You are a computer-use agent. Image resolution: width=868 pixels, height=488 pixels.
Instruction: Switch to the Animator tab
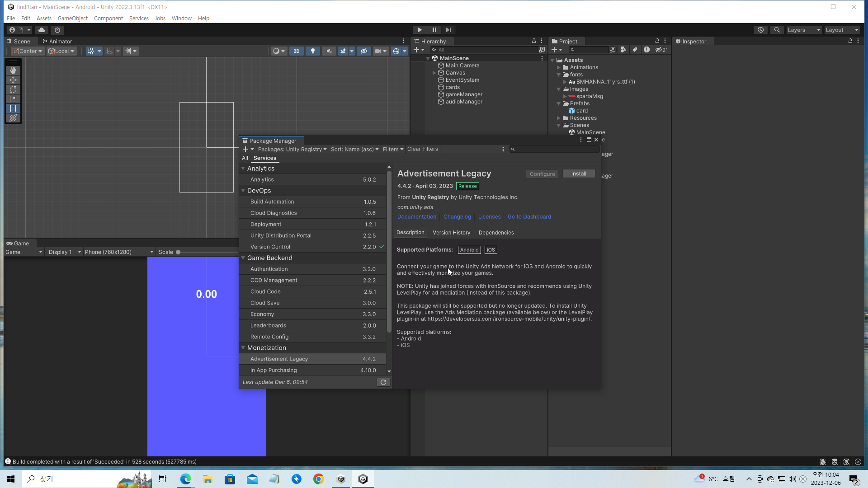click(x=57, y=41)
